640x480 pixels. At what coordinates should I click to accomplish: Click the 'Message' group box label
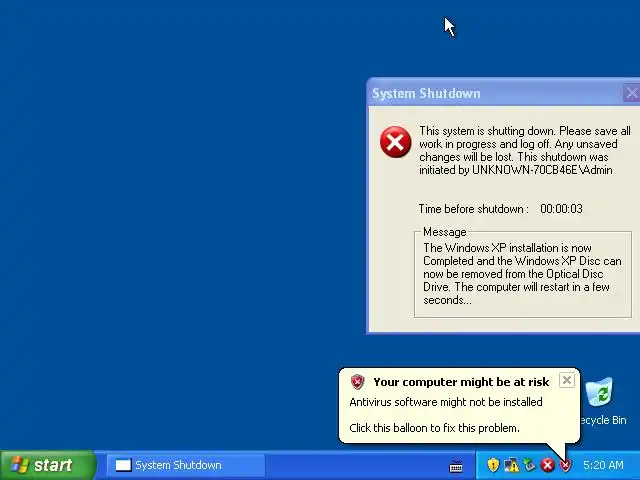[x=444, y=232]
